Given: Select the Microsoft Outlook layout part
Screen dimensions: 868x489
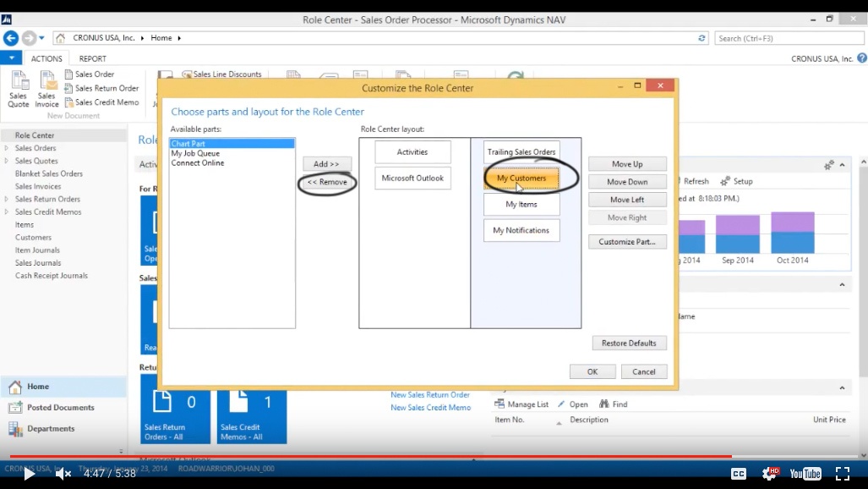Looking at the screenshot, I should click(412, 178).
